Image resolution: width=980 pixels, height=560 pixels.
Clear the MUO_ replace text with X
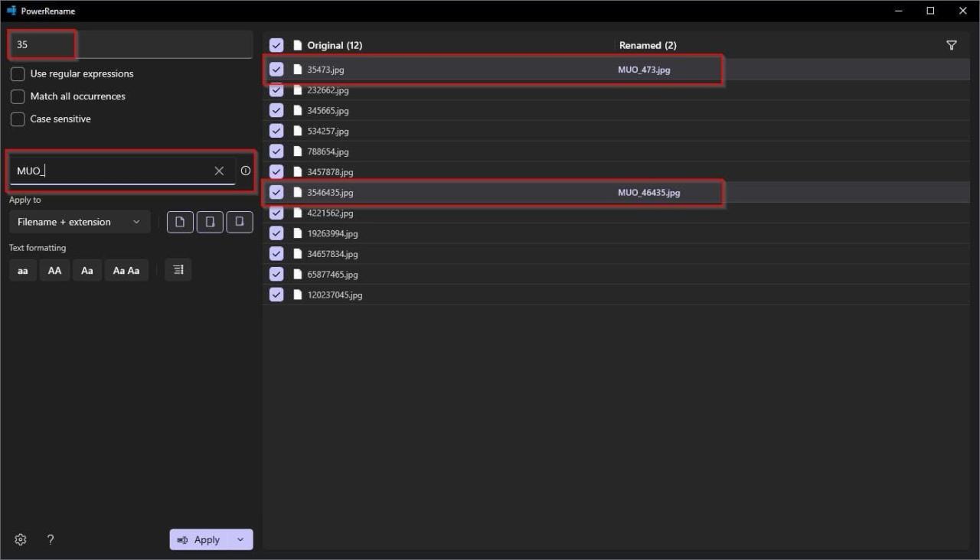click(219, 171)
